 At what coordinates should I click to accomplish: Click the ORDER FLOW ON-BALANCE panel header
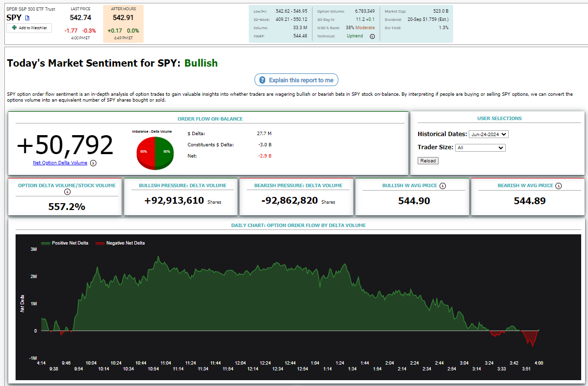(x=210, y=119)
